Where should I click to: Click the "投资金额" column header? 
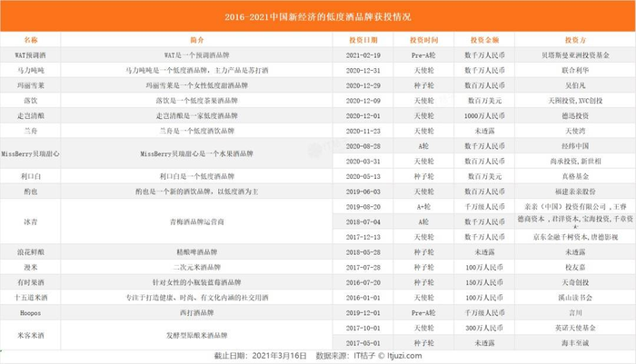click(x=484, y=40)
